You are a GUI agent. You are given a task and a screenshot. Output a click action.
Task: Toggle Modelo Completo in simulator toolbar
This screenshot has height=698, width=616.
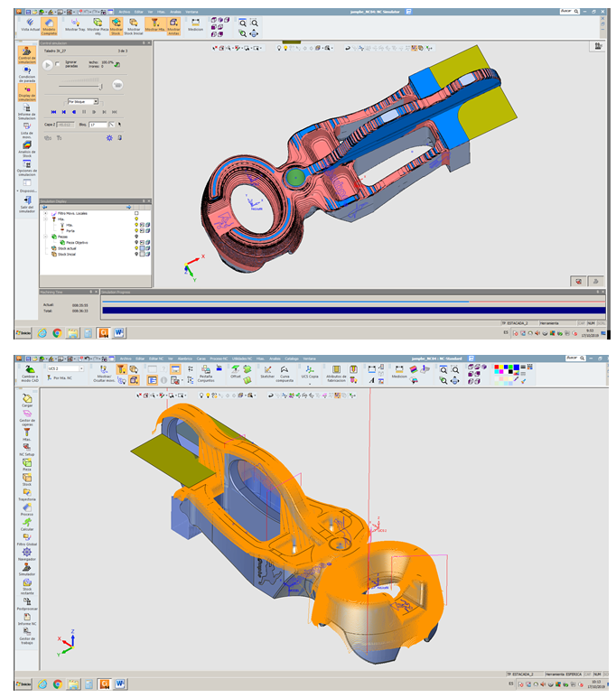49,26
